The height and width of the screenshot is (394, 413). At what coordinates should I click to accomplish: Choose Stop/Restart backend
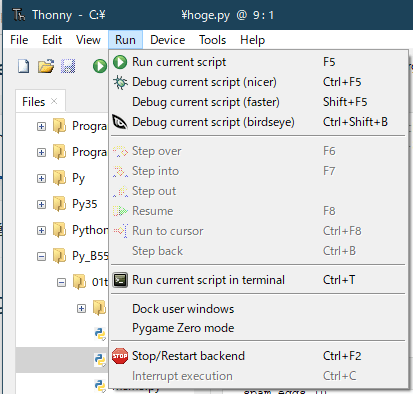pyautogui.click(x=259, y=356)
